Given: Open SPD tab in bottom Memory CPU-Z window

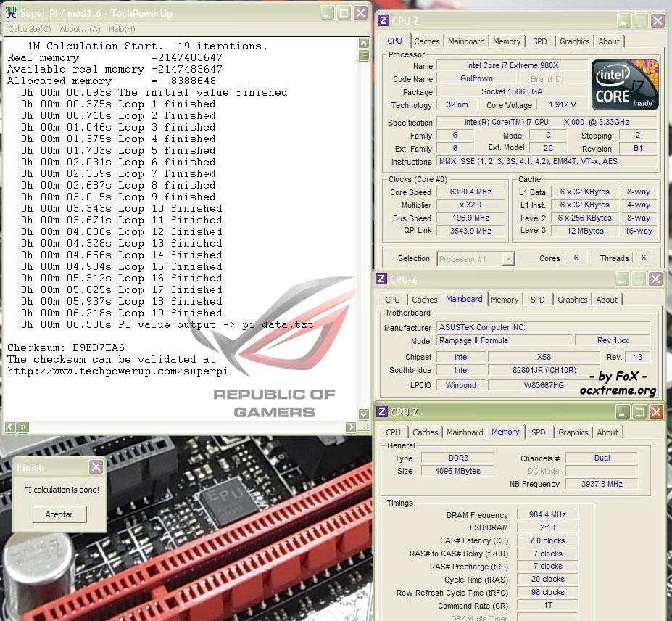Looking at the screenshot, I should 539,432.
